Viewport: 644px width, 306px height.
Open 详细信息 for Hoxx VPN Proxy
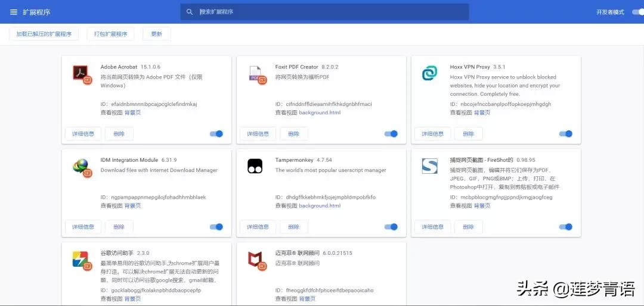point(432,134)
